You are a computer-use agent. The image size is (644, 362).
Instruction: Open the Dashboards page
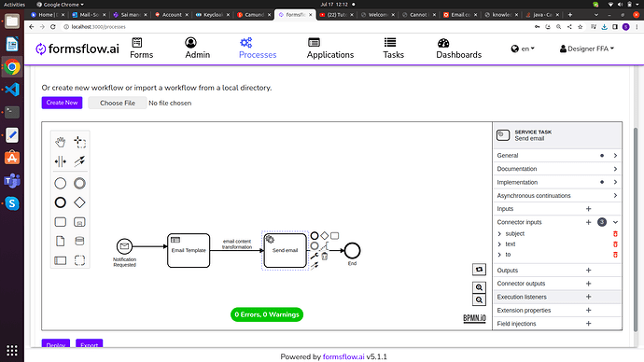459,49
